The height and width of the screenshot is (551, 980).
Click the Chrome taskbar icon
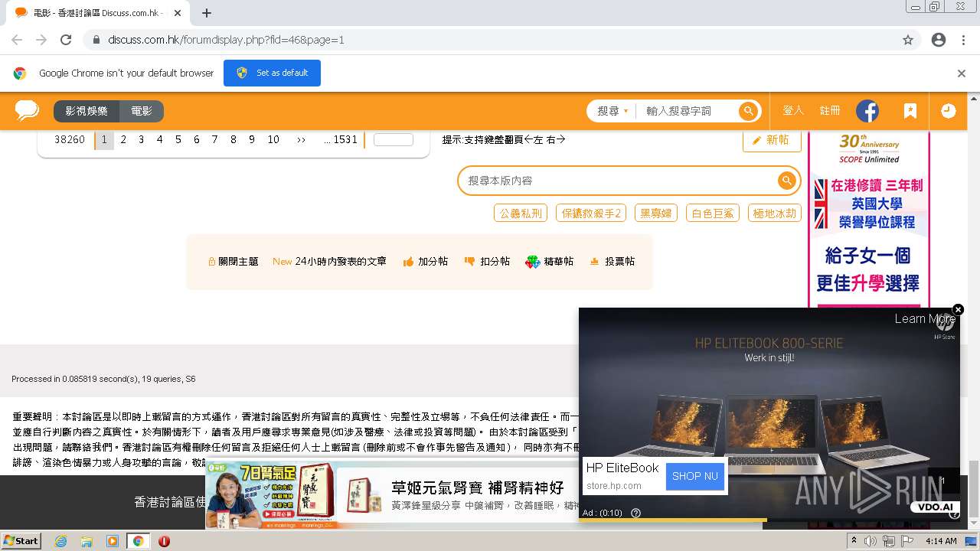tap(138, 541)
